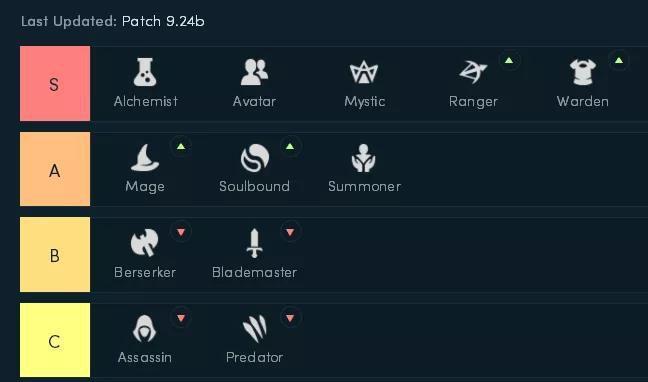Click the yellow C tier label
Image resolution: width=648 pixels, height=382 pixels.
[x=55, y=340]
